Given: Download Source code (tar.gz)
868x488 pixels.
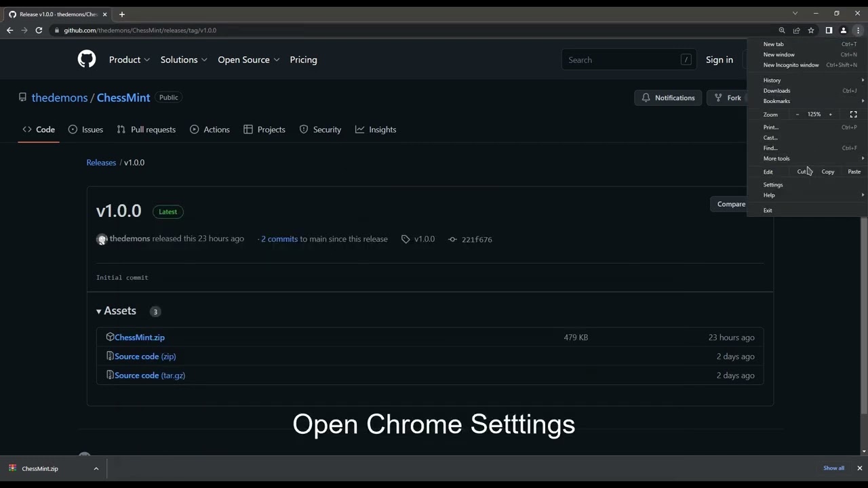Looking at the screenshot, I should (150, 375).
